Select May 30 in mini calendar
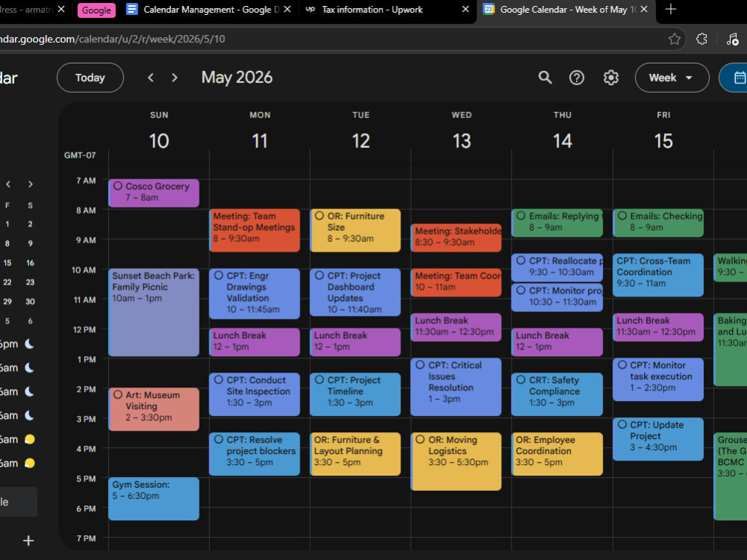The height and width of the screenshot is (560, 747). 30,302
